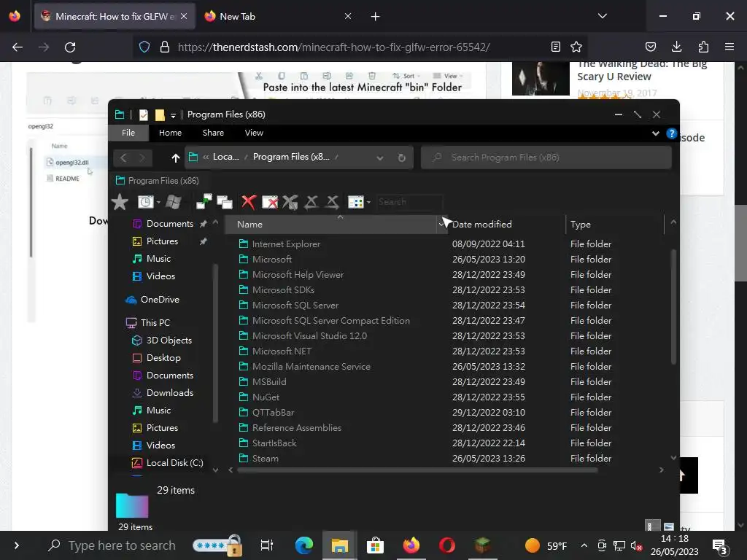Click the blue help question mark icon
The width and height of the screenshot is (747, 560).
(x=671, y=133)
